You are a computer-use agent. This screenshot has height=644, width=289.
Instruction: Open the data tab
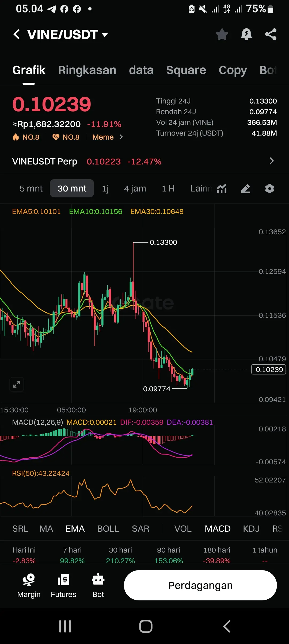click(x=141, y=70)
